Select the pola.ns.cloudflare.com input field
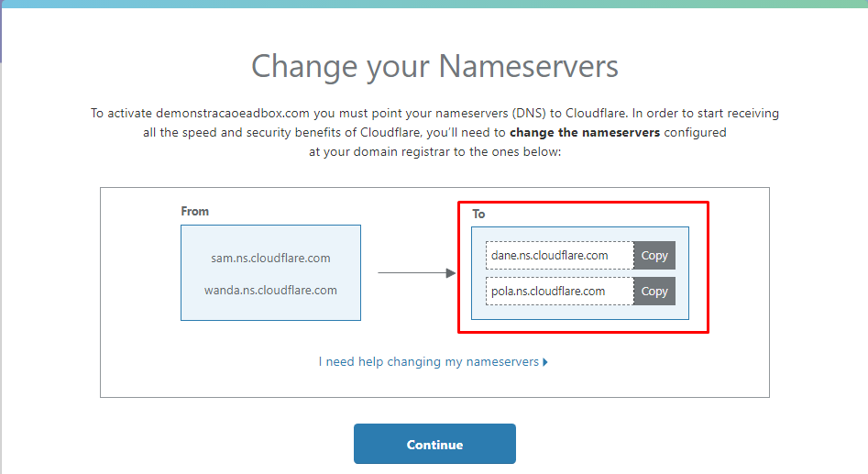The image size is (868, 474). tap(560, 292)
